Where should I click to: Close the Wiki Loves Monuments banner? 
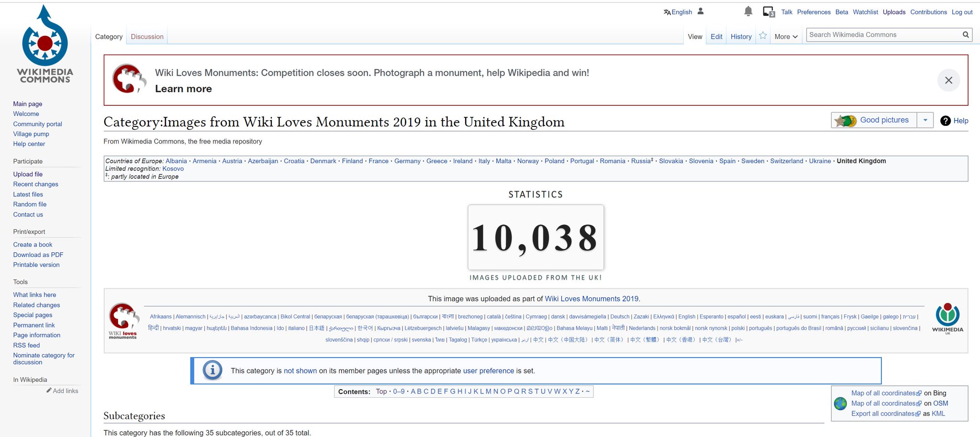tap(948, 80)
